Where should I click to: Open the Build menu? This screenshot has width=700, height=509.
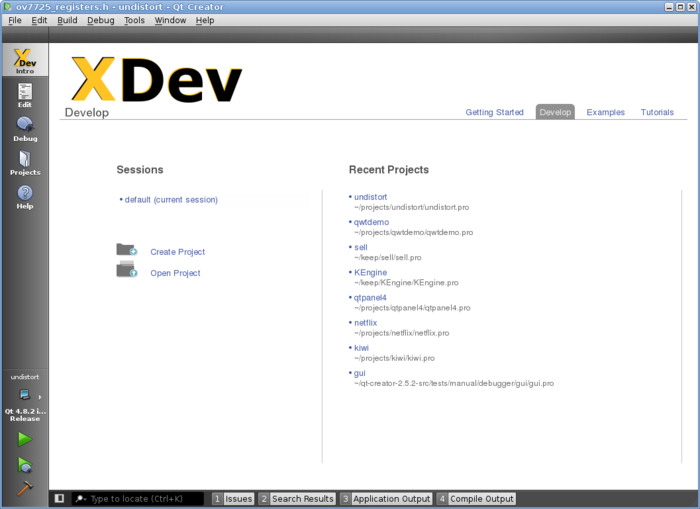coord(67,20)
